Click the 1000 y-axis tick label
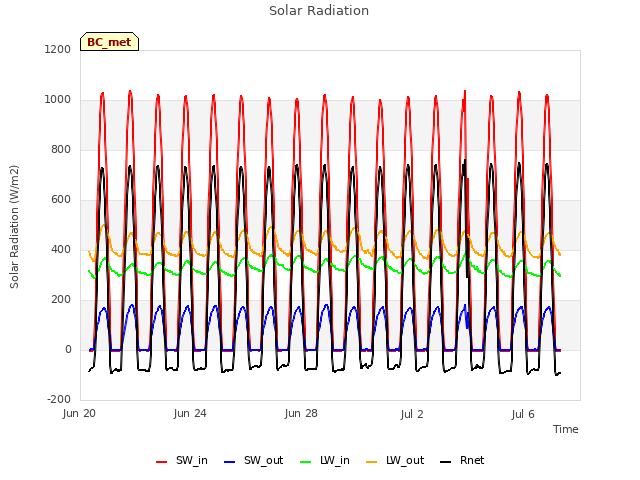 tap(58, 100)
